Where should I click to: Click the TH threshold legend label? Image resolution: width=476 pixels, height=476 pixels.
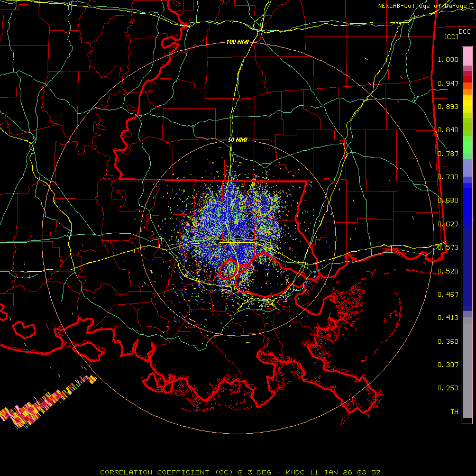tap(454, 412)
